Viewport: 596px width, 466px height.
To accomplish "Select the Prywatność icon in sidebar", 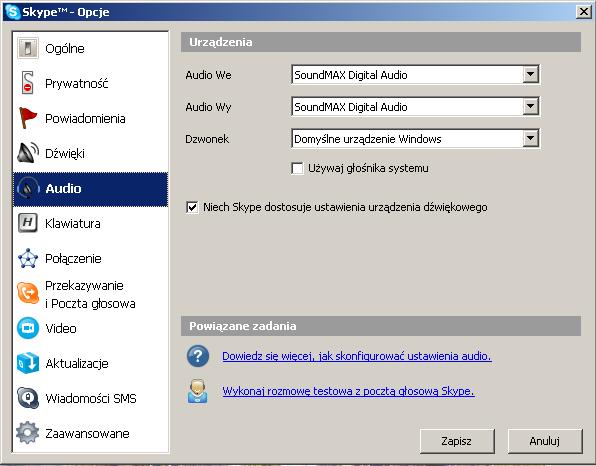I will pyautogui.click(x=27, y=82).
